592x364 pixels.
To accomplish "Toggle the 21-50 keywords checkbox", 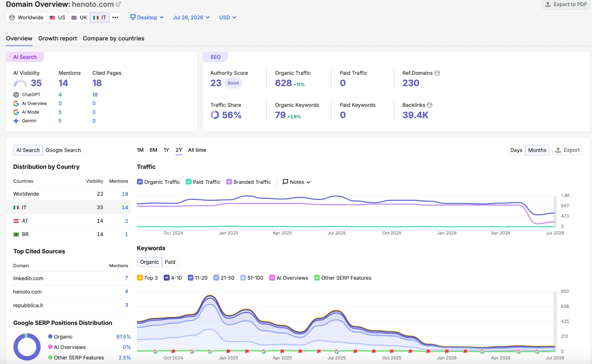I will (x=216, y=278).
